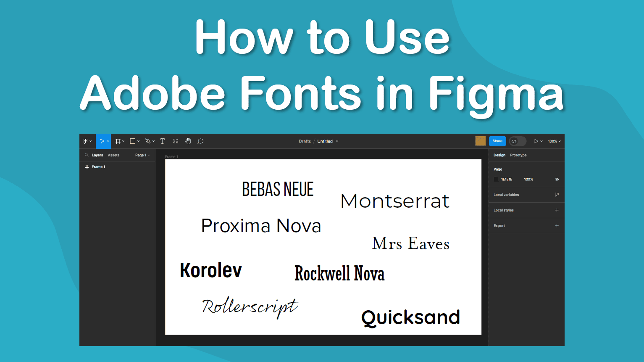644x362 pixels.
Task: Select the Pen tool
Action: (x=148, y=141)
